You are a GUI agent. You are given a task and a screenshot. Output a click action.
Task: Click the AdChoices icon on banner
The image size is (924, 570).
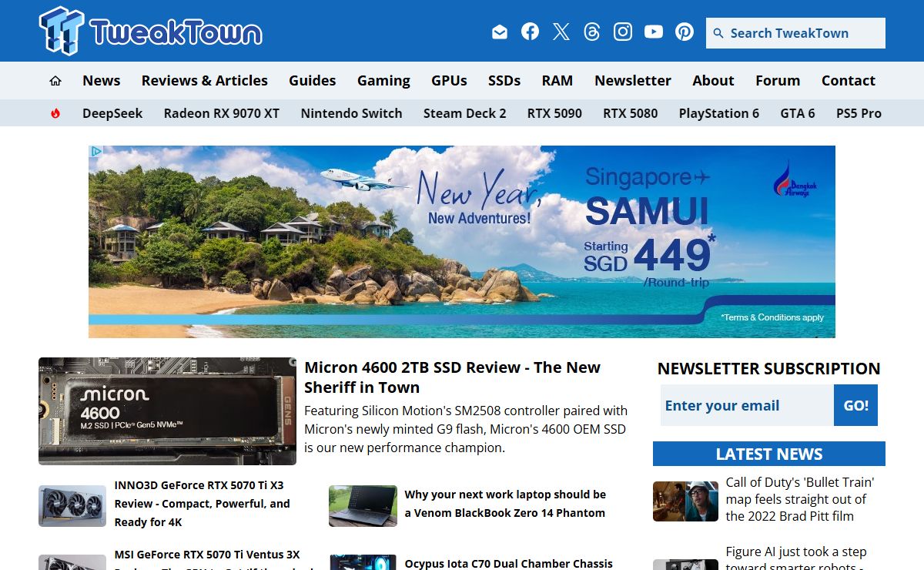pos(95,152)
